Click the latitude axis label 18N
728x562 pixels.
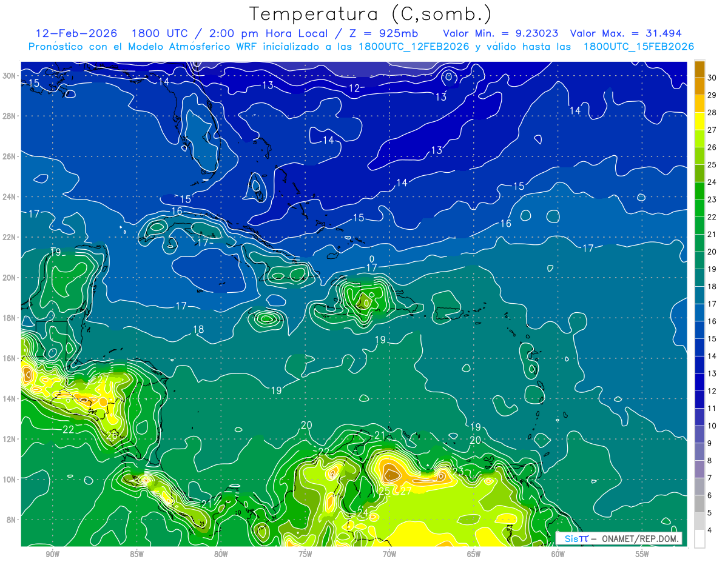click(x=8, y=318)
